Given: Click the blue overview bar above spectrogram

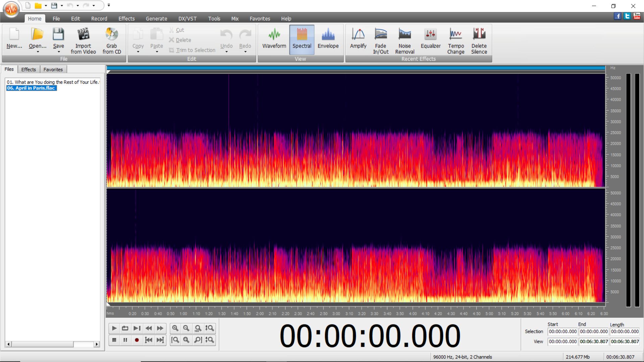Looking at the screenshot, I should (356, 68).
